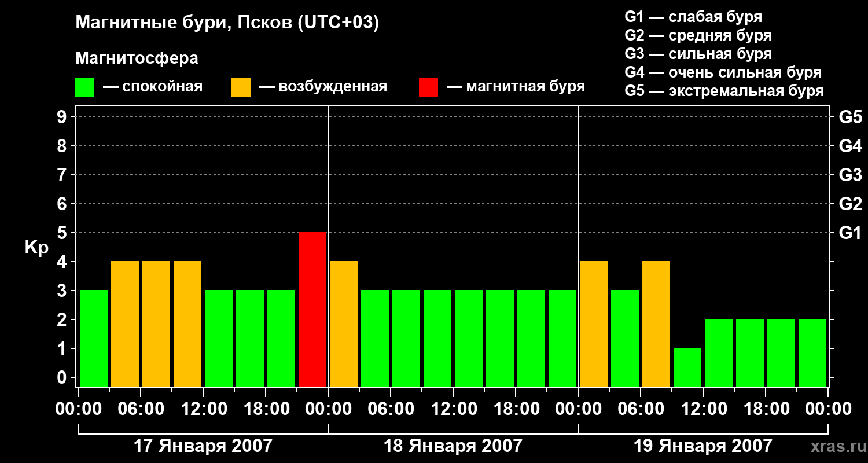The image size is (868, 463).
Task: Click the date label «17 Января 2007»
Action: [203, 446]
